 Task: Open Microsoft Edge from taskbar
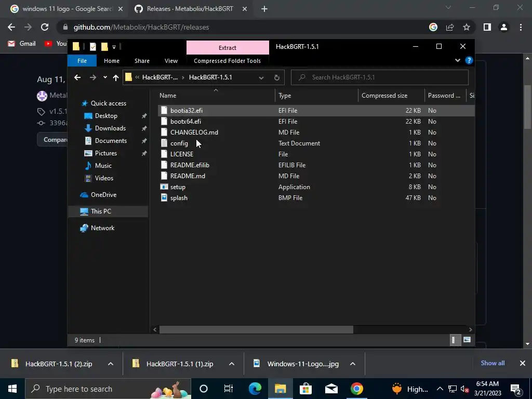pyautogui.click(x=255, y=389)
